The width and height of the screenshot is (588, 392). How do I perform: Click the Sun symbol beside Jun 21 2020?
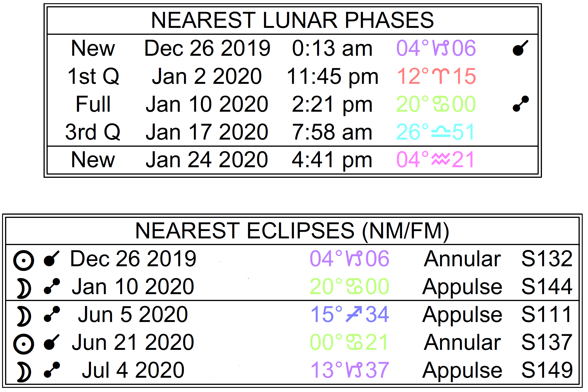click(23, 344)
